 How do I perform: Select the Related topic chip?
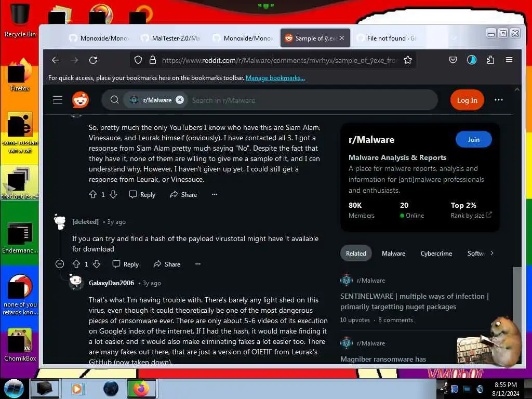point(356,254)
